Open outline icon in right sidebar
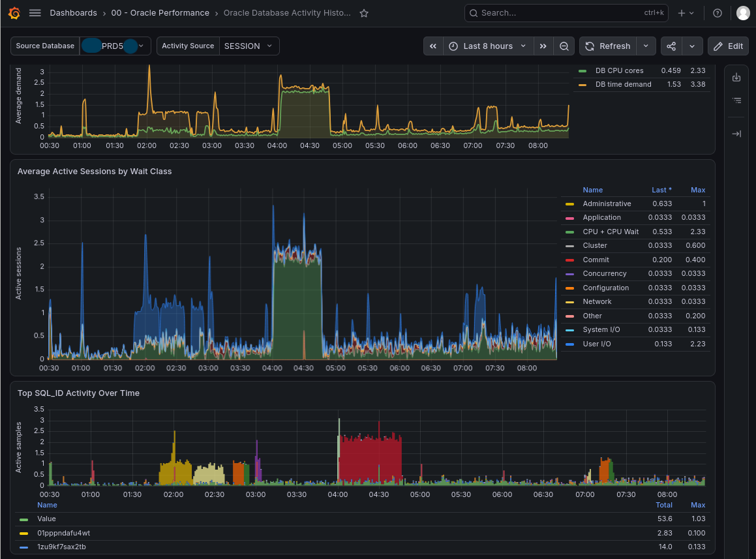Screen dimensions: 756x559 coord(736,100)
